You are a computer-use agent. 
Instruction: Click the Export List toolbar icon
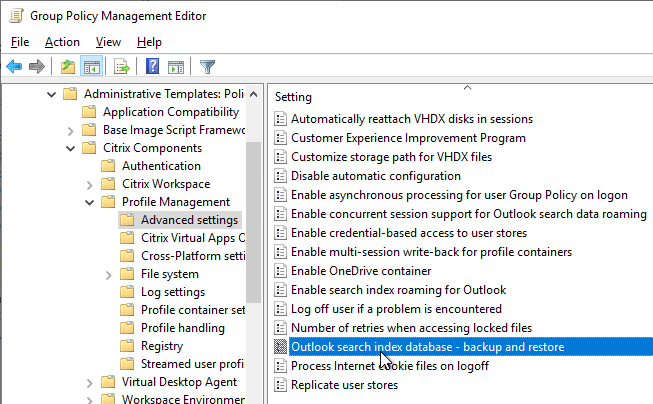[122, 67]
